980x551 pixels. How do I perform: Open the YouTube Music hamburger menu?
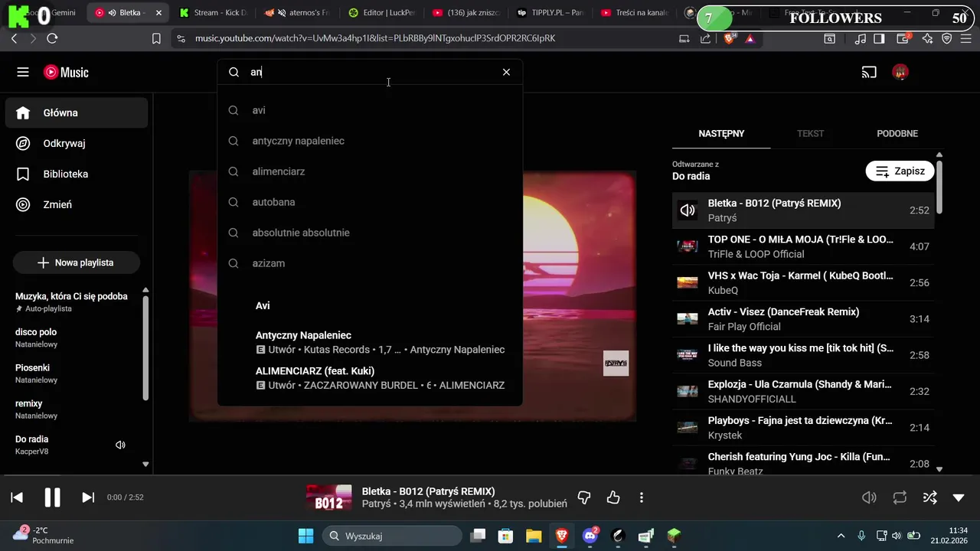(x=23, y=72)
